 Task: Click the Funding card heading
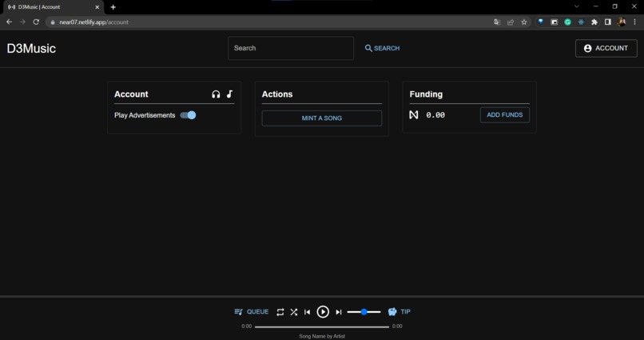[x=426, y=94]
